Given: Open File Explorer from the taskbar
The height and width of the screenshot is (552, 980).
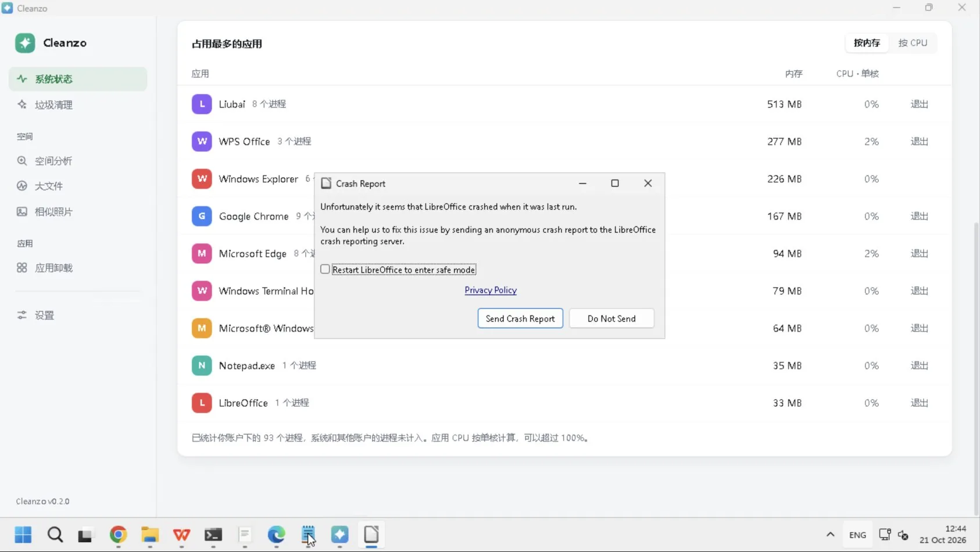Looking at the screenshot, I should coord(150,535).
